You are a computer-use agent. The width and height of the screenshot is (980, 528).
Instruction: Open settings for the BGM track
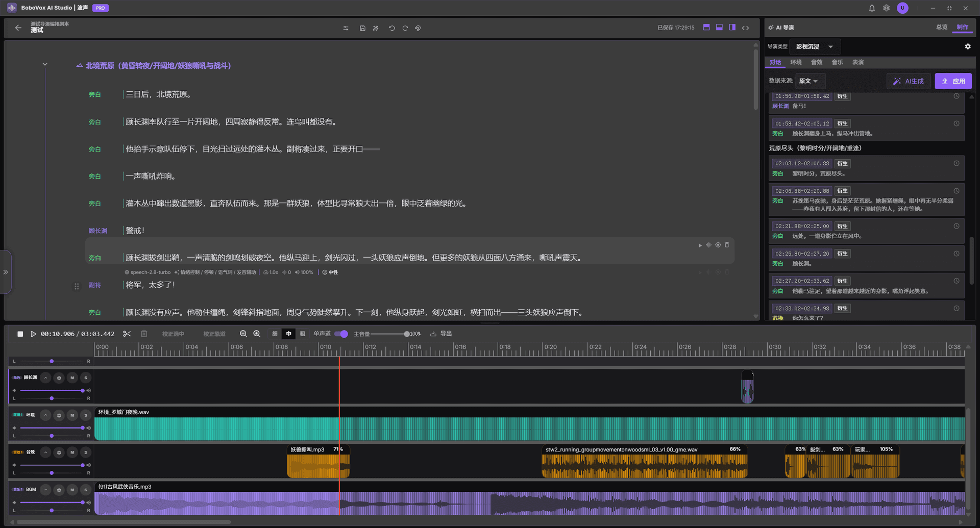pyautogui.click(x=59, y=490)
